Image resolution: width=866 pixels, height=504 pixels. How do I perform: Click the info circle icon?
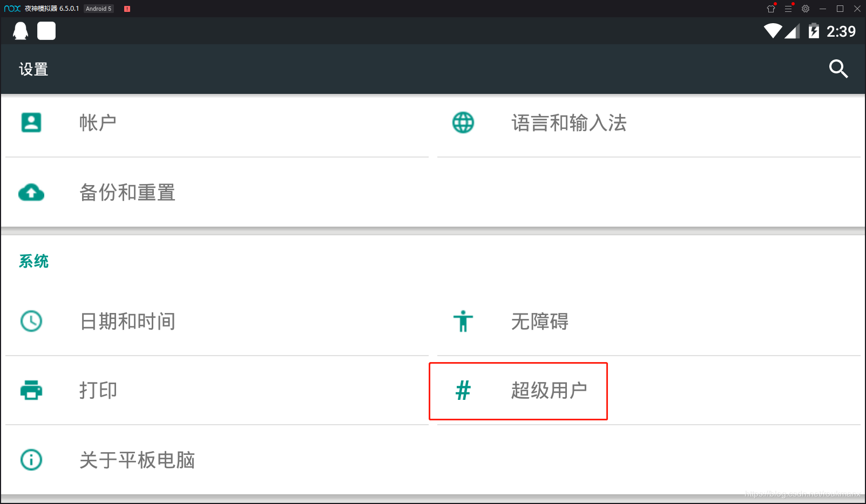pyautogui.click(x=31, y=460)
